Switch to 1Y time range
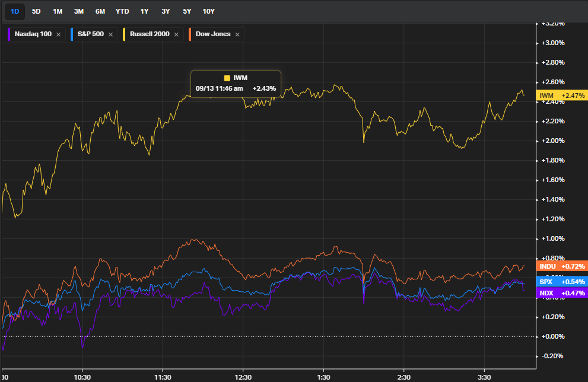This screenshot has height=382, width=588. point(144,11)
